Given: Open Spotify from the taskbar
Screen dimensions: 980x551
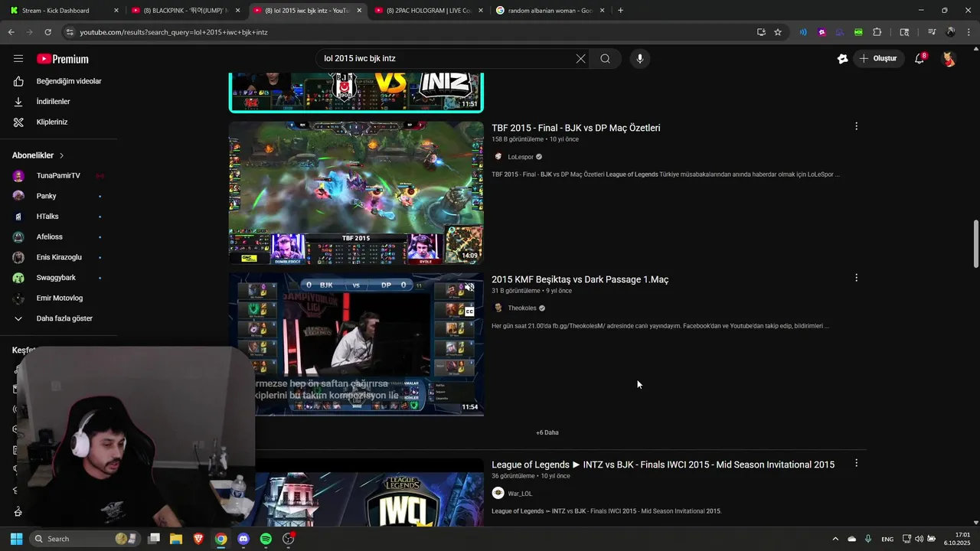Looking at the screenshot, I should coord(266,539).
